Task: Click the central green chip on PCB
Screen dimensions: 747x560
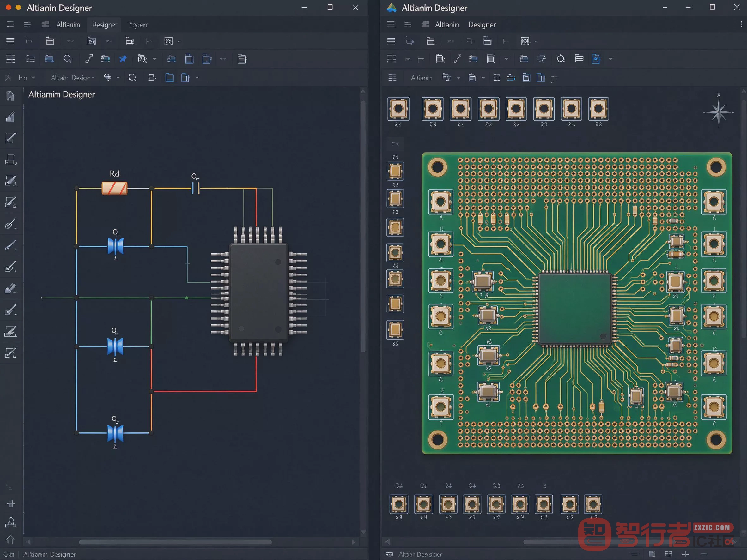Action: 575,310
